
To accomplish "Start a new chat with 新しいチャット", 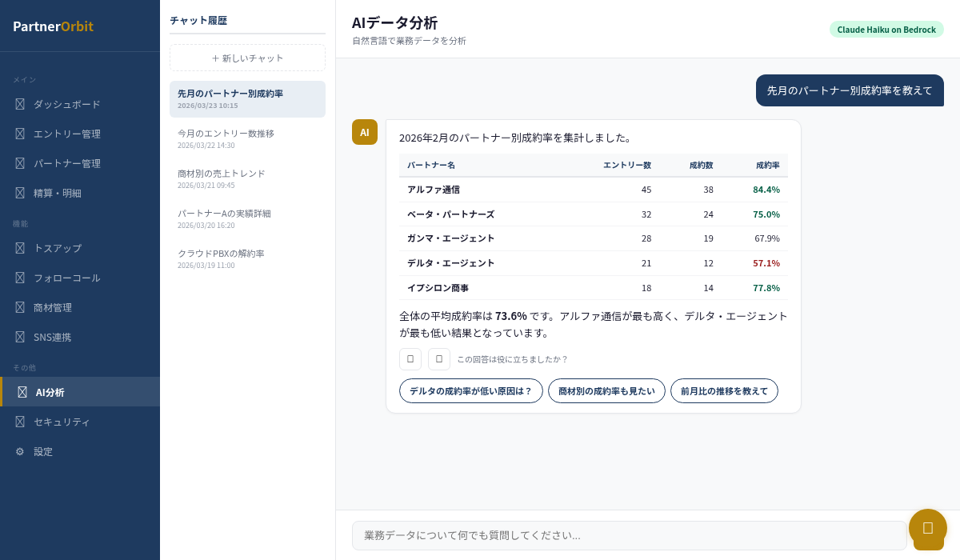I will [247, 58].
